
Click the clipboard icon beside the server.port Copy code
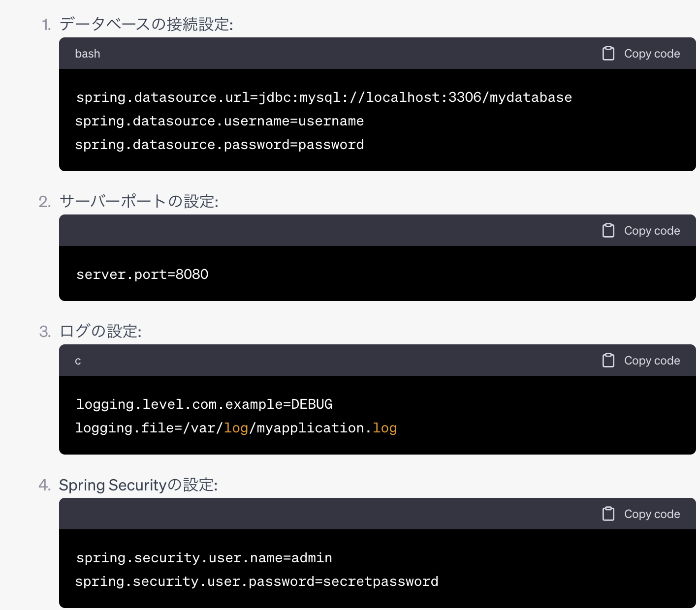pos(608,230)
